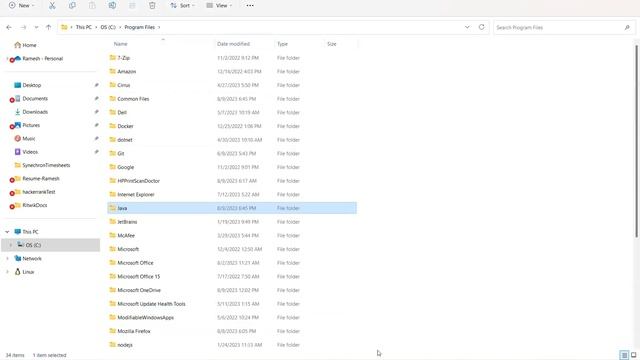Go forward with the Forward arrow
This screenshot has height=360, width=640.
click(23, 27)
